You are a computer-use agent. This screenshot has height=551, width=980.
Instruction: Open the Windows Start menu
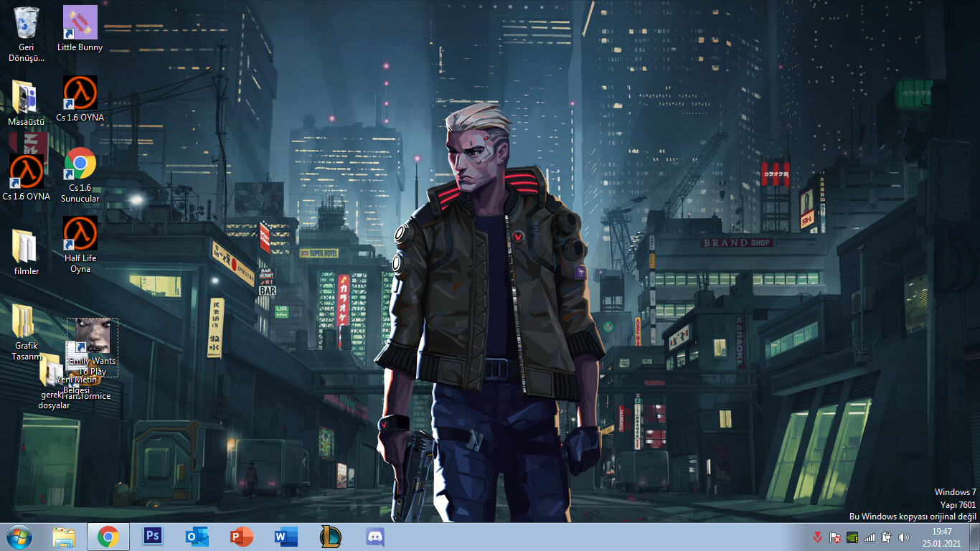(19, 537)
